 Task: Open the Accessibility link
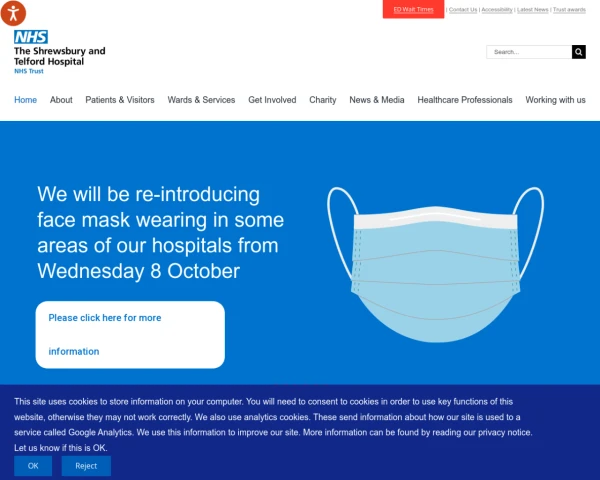[x=497, y=10]
